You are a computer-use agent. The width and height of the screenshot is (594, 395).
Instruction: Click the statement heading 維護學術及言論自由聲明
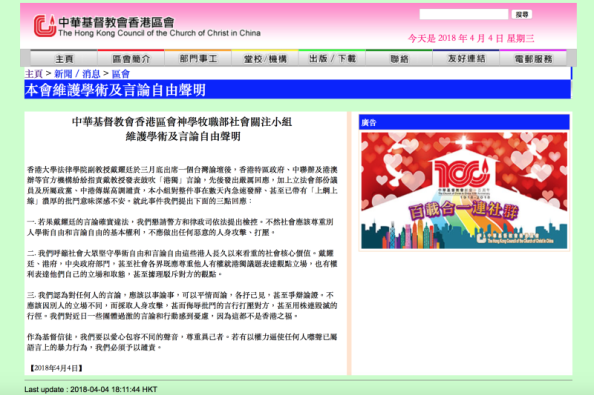(x=183, y=136)
